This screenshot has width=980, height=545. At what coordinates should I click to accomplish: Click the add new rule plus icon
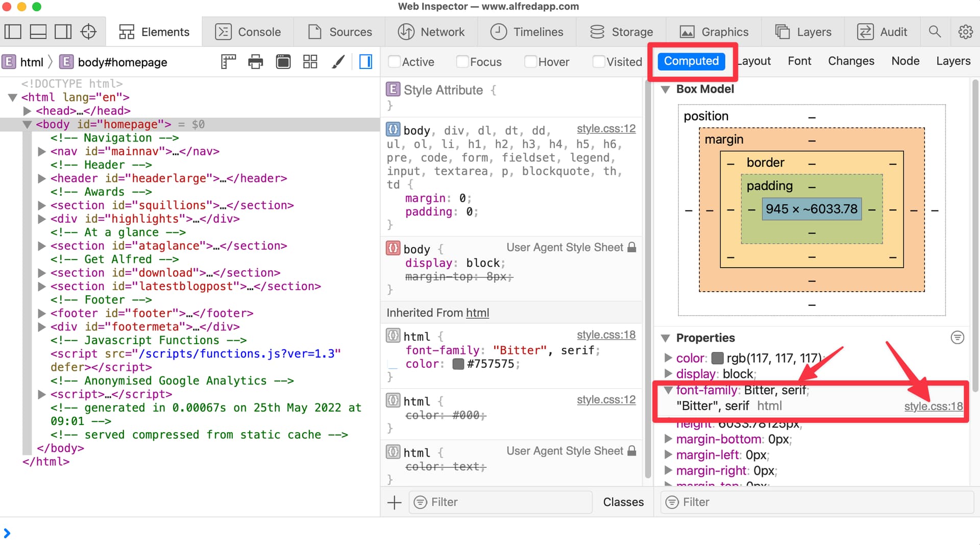[x=394, y=502]
